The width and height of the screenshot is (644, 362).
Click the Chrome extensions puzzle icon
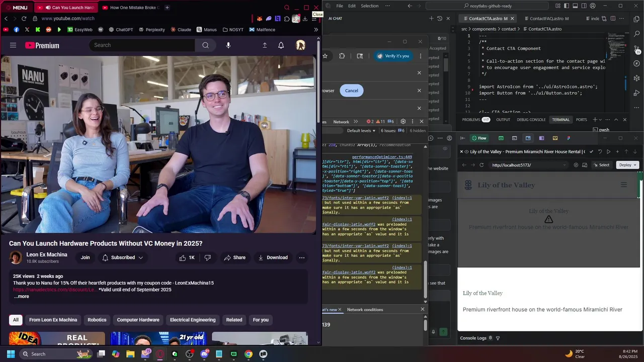click(342, 56)
